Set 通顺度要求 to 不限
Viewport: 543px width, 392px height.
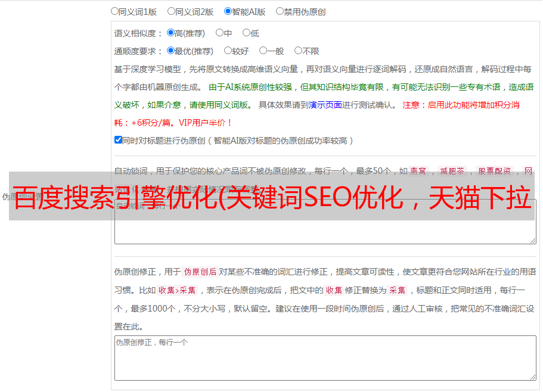pyautogui.click(x=298, y=51)
